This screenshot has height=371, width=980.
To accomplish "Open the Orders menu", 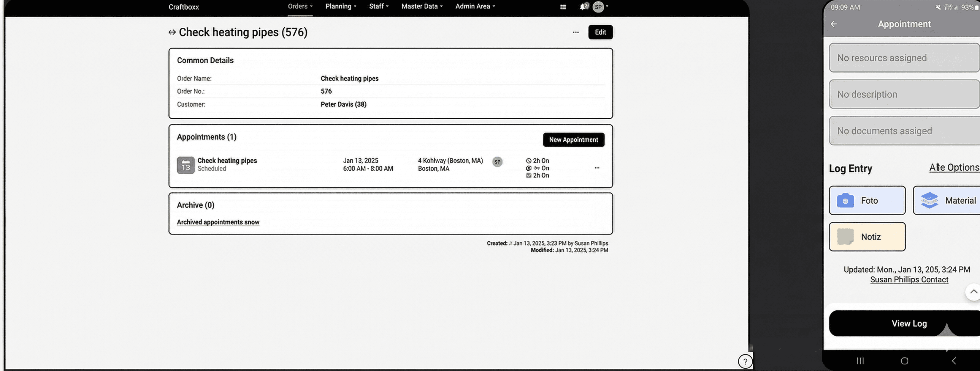I will [x=300, y=7].
